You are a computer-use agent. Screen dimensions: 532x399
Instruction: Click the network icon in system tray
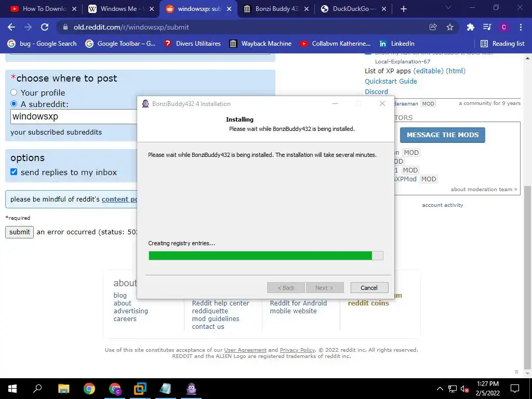coord(453,389)
